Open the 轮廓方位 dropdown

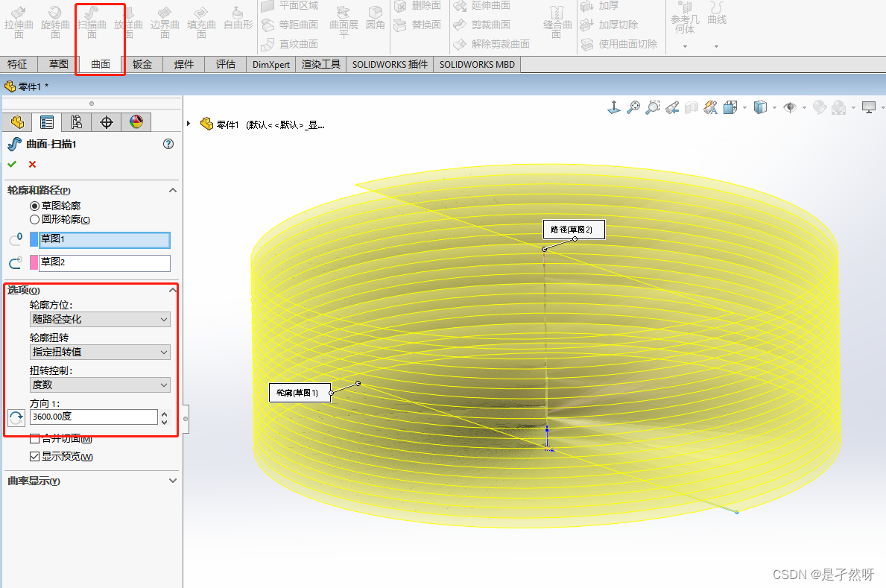(x=100, y=320)
